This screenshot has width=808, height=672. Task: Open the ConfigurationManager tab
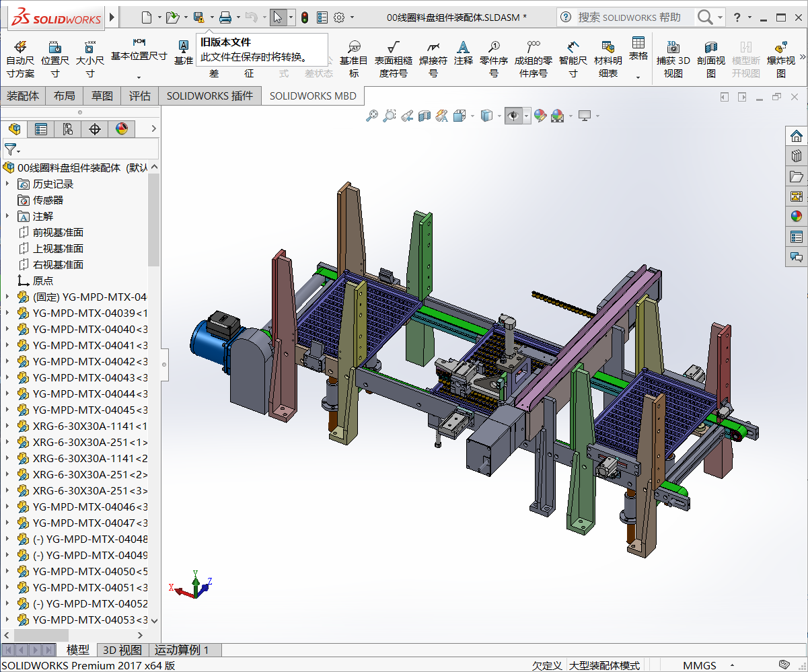68,129
